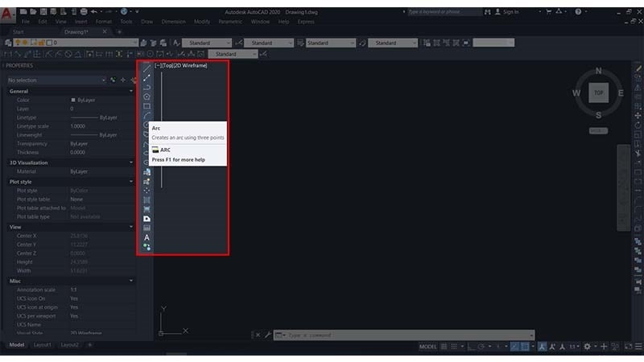Image resolution: width=644 pixels, height=362 pixels.
Task: Select the Insert Block tool
Action: tap(147, 172)
